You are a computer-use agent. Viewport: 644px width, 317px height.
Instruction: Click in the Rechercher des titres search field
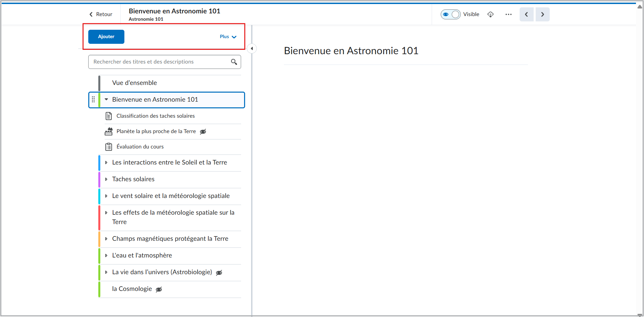tap(165, 62)
